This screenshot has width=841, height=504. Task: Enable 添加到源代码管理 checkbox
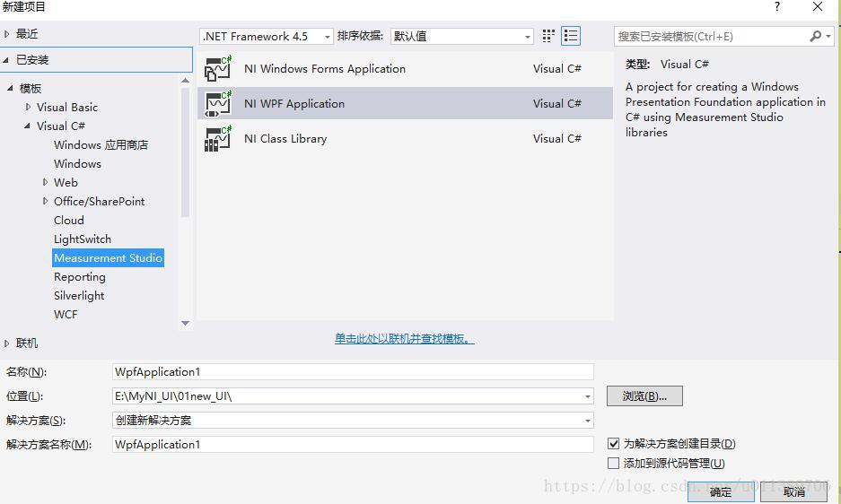(x=614, y=463)
